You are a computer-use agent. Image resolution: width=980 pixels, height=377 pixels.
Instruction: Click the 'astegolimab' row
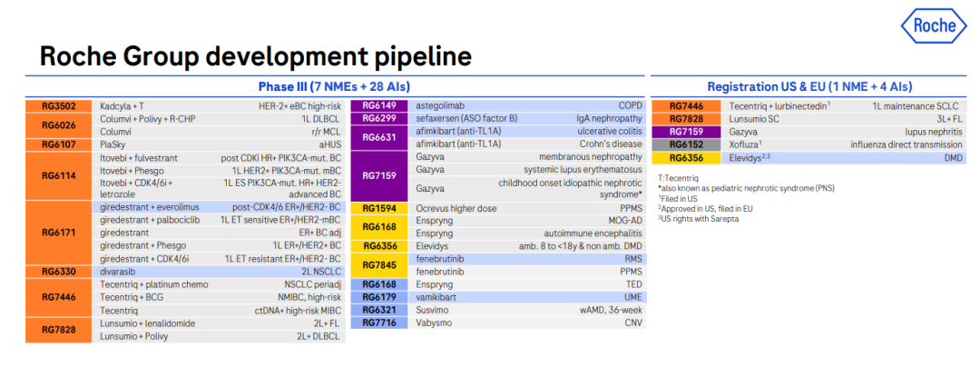coord(528,106)
